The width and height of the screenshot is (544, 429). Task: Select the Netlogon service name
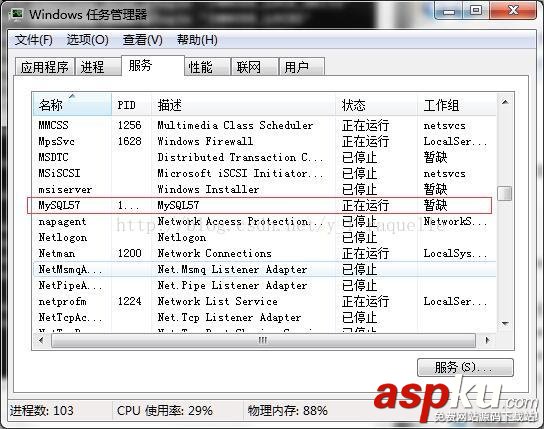point(63,238)
